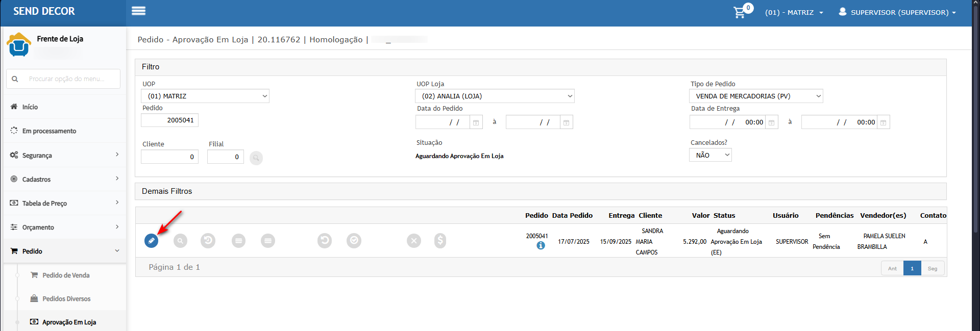Open calendar for Data do Pedido end date
The height and width of the screenshot is (331, 980).
pyautogui.click(x=566, y=122)
